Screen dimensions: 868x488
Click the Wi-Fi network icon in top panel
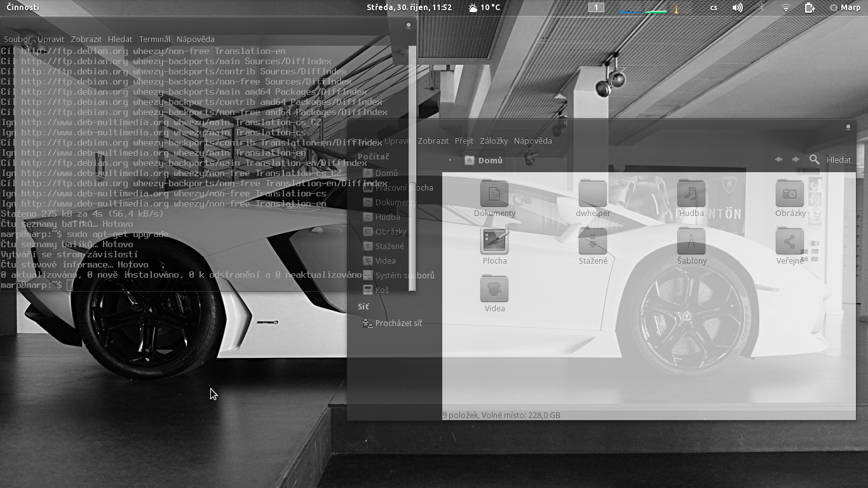(786, 8)
